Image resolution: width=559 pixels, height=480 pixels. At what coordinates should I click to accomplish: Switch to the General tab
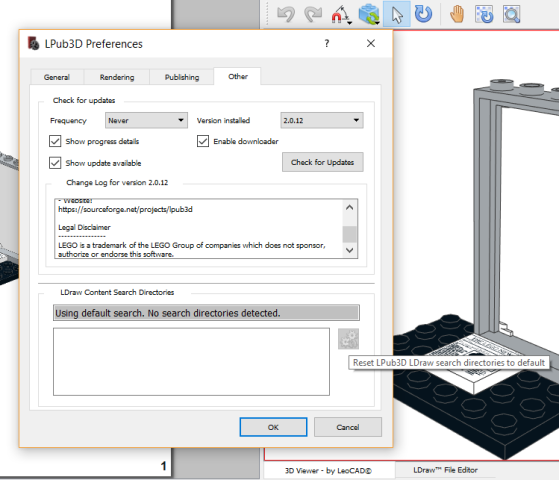(x=57, y=77)
